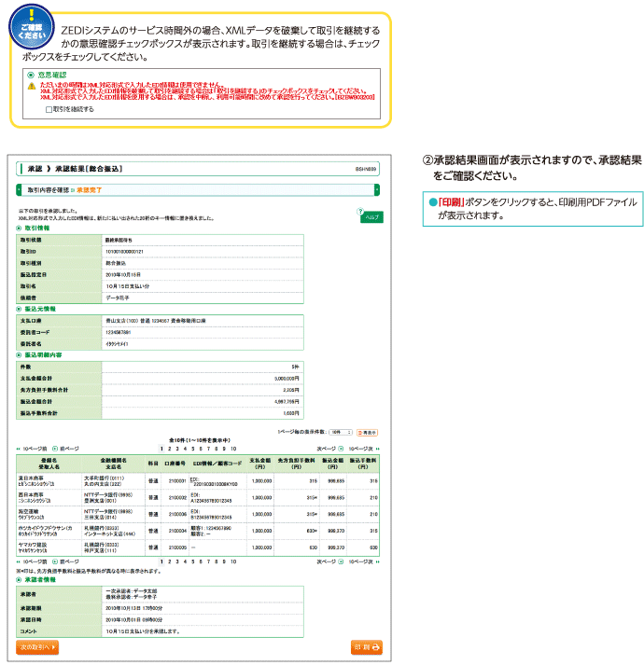644x665 pixels.
Task: Click the 登録名 受取人名 column header
Action: [49, 464]
